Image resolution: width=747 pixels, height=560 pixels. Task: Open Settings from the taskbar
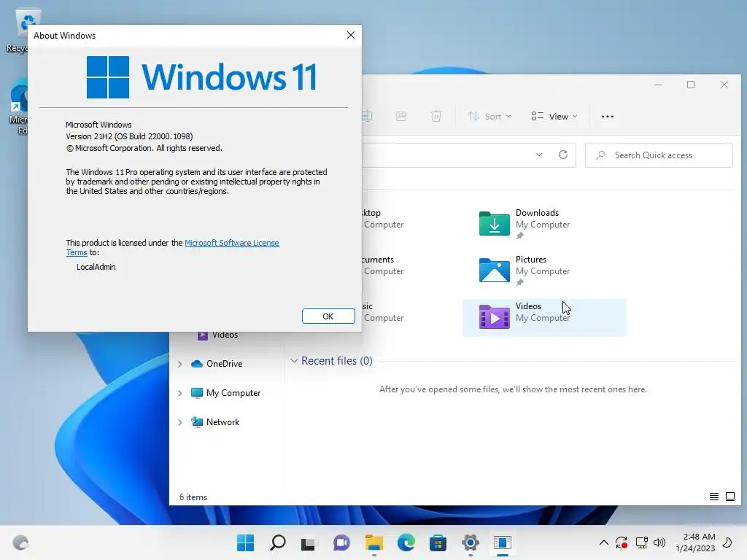(471, 542)
